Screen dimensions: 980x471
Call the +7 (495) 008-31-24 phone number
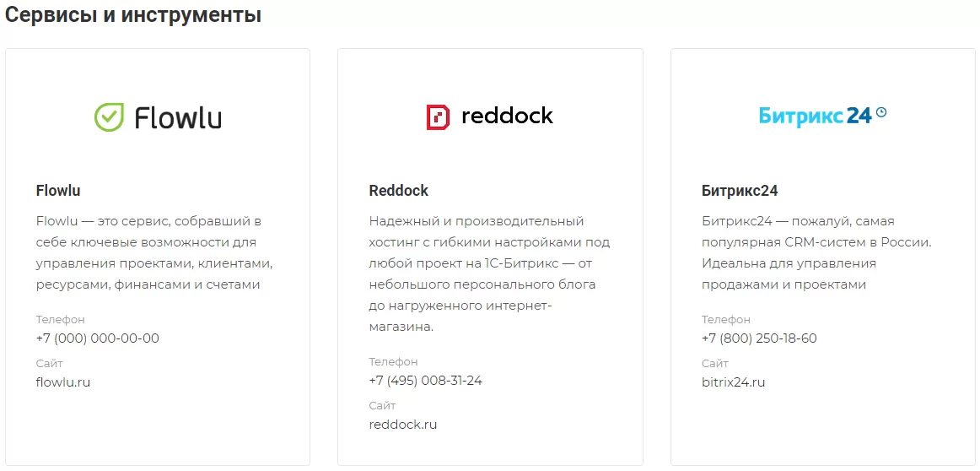tap(425, 381)
